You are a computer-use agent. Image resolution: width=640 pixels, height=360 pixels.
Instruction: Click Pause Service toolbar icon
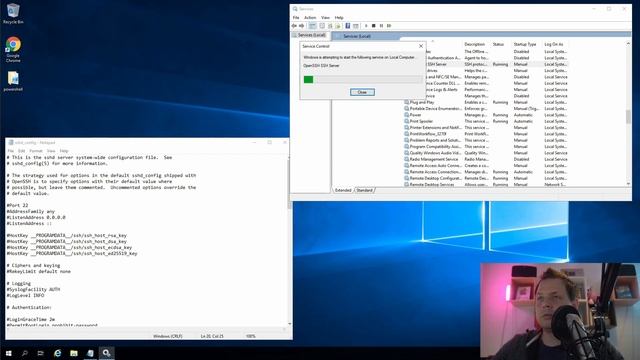381,26
